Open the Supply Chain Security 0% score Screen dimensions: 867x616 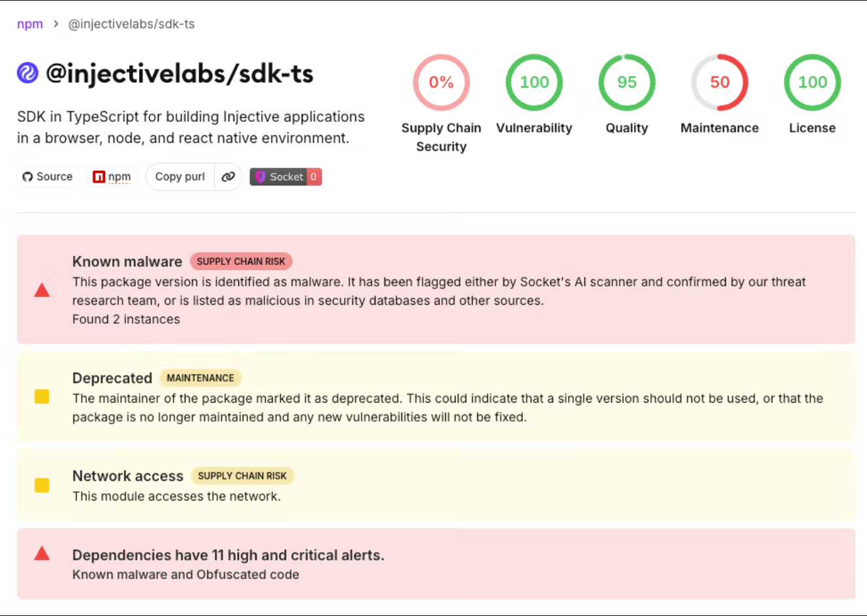click(x=441, y=82)
